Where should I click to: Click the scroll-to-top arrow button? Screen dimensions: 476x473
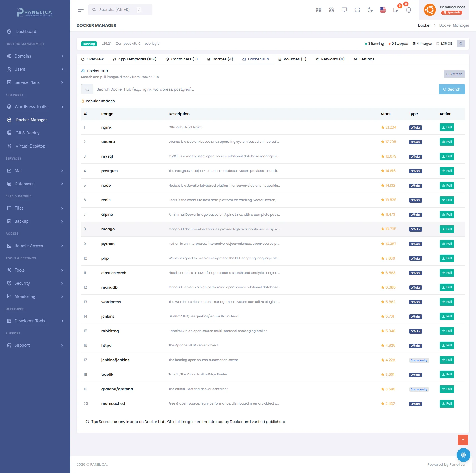point(463,440)
